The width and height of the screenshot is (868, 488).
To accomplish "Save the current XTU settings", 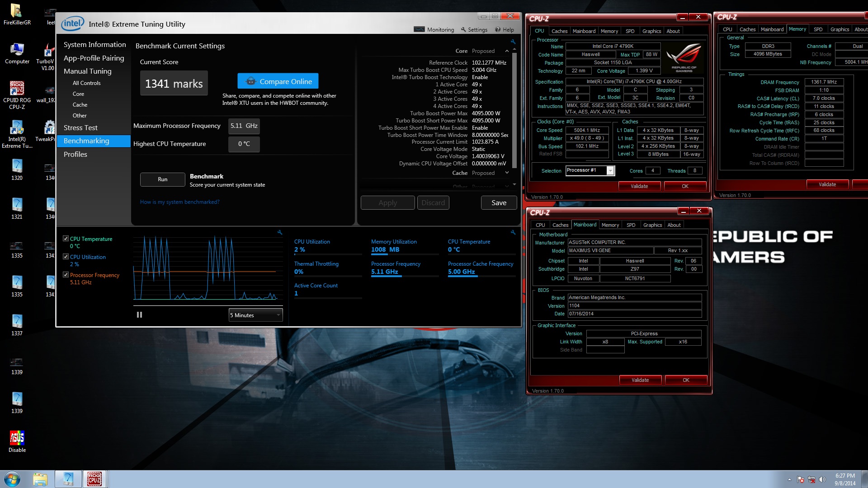I will [499, 203].
